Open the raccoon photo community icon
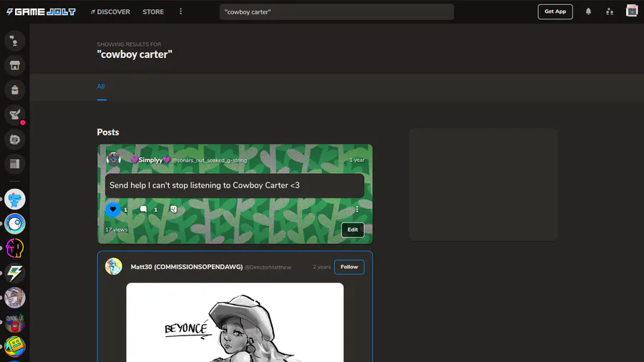644x362 pixels. tap(15, 298)
